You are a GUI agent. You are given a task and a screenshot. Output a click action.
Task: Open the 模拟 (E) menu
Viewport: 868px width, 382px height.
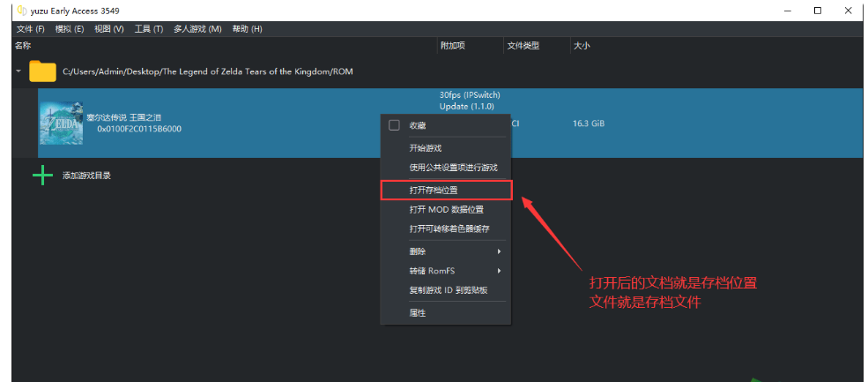(x=70, y=29)
